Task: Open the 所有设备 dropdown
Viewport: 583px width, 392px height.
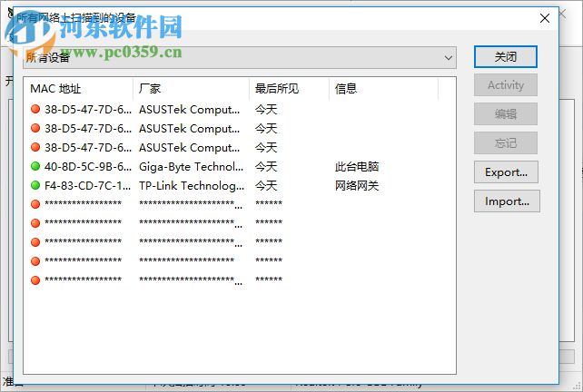Action: point(240,57)
